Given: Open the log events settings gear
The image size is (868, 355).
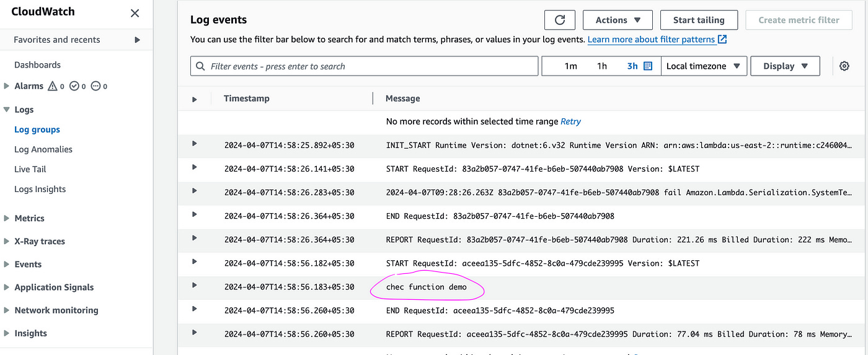Looking at the screenshot, I should pos(844,66).
